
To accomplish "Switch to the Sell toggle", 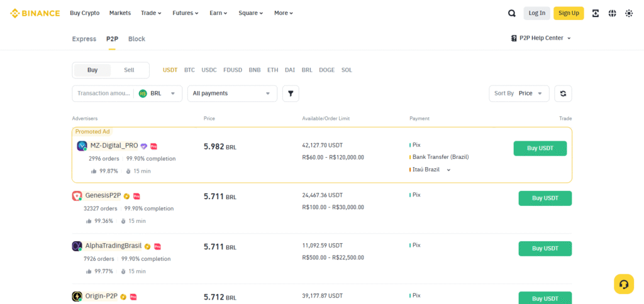I will tap(129, 70).
